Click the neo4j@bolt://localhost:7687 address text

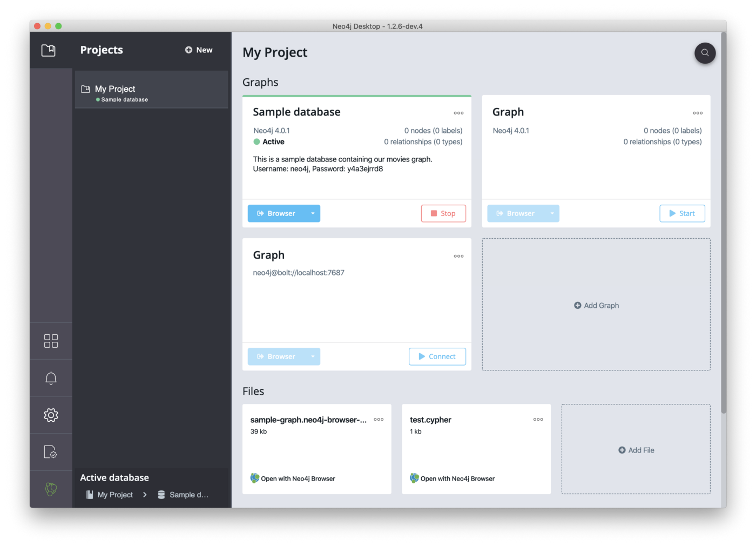299,273
